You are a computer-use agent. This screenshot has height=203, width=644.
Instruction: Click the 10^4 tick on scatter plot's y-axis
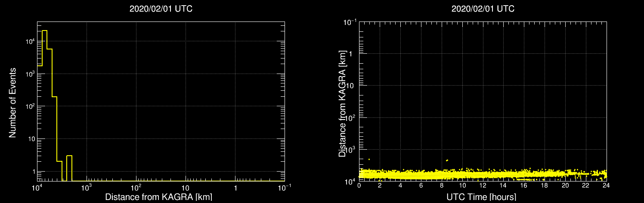click(x=350, y=181)
